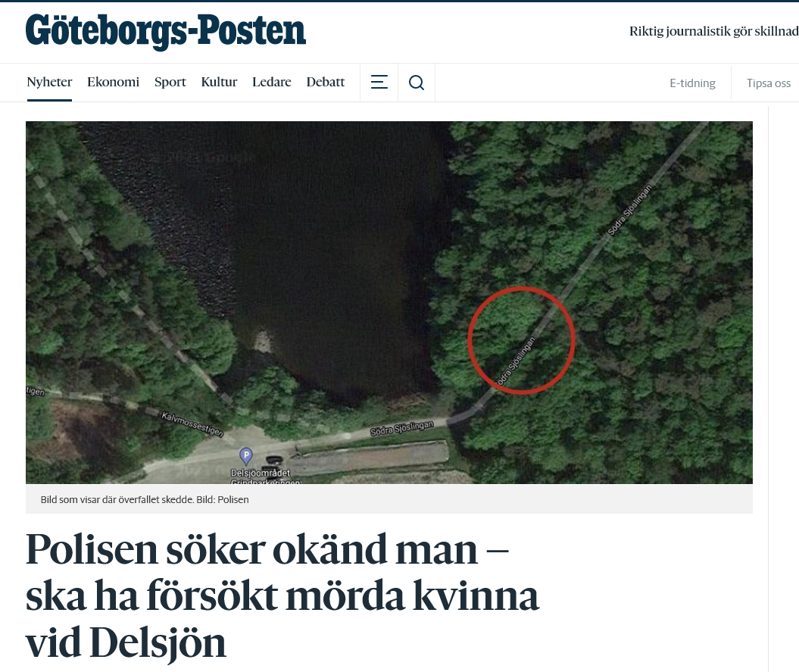Click the satellite map image

(389, 302)
